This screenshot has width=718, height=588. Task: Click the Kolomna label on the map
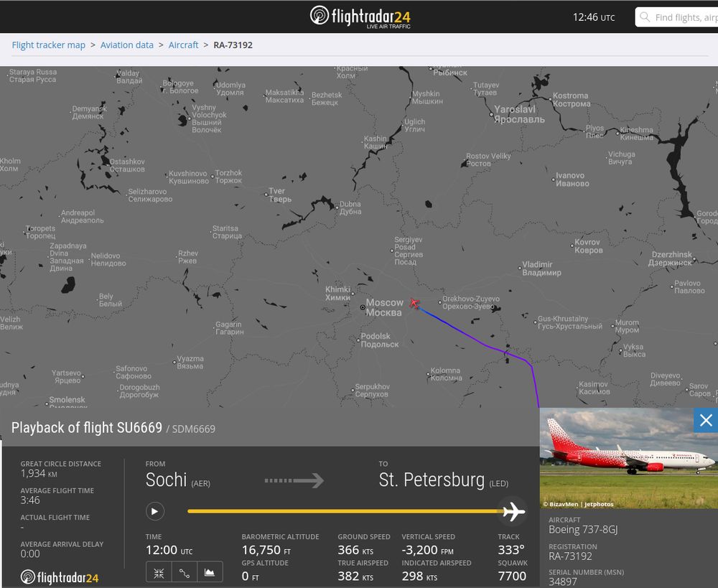tap(446, 373)
